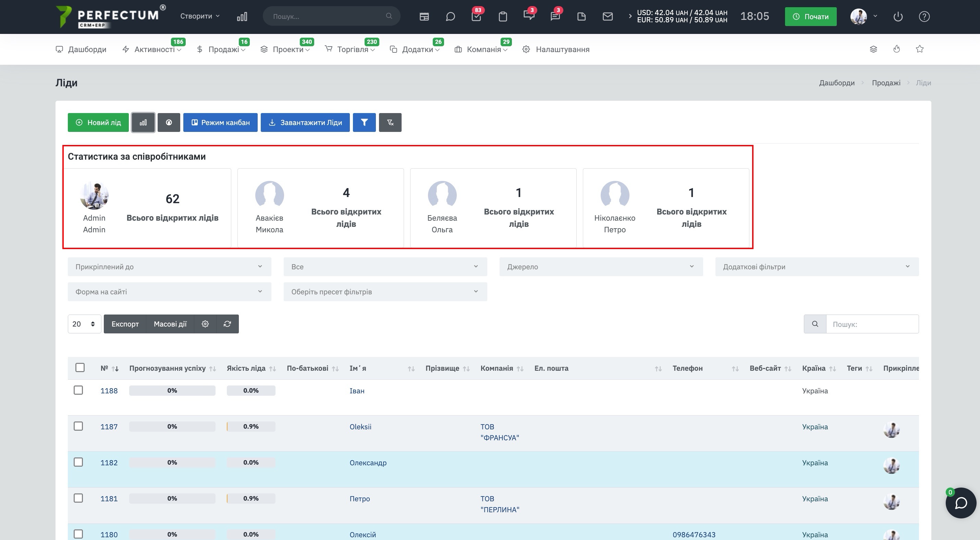Click the power logout icon
Screen dimensions: 980x540
coord(898,17)
